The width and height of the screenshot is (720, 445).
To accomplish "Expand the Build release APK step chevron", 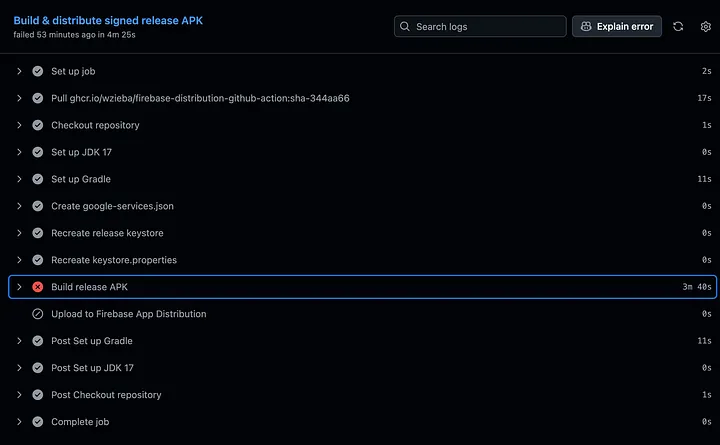I will click(19, 287).
